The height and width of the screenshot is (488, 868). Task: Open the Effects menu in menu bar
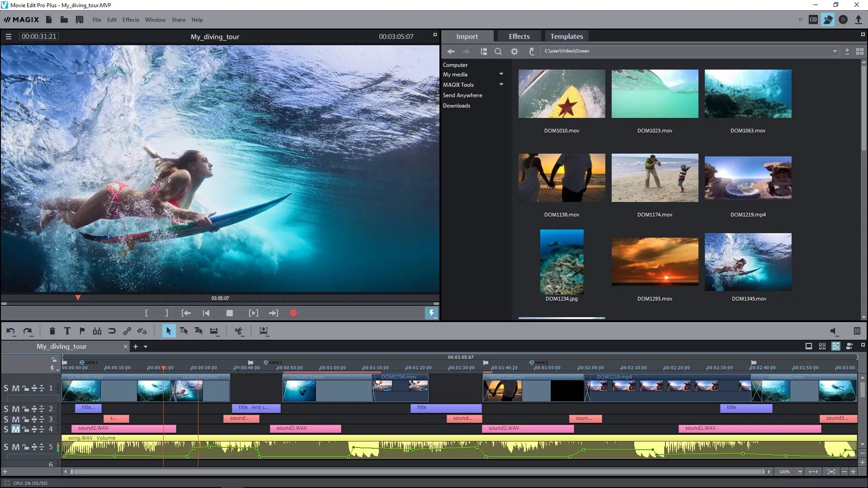pos(131,20)
